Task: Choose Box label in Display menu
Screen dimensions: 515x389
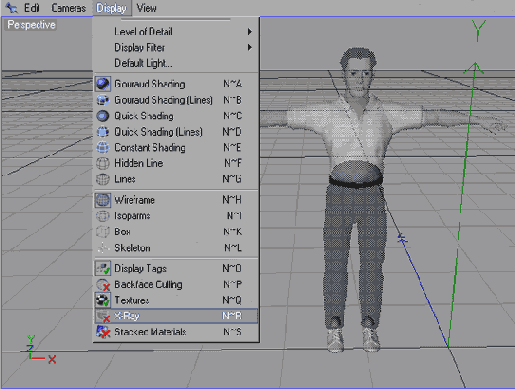Action: point(122,232)
